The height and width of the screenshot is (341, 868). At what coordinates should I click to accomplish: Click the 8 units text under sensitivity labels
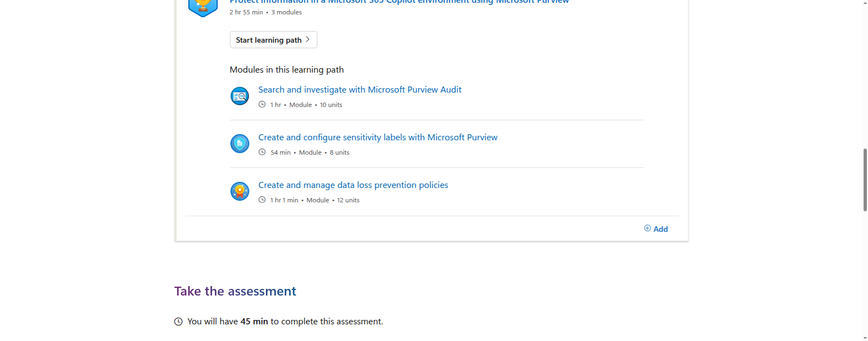(x=340, y=152)
